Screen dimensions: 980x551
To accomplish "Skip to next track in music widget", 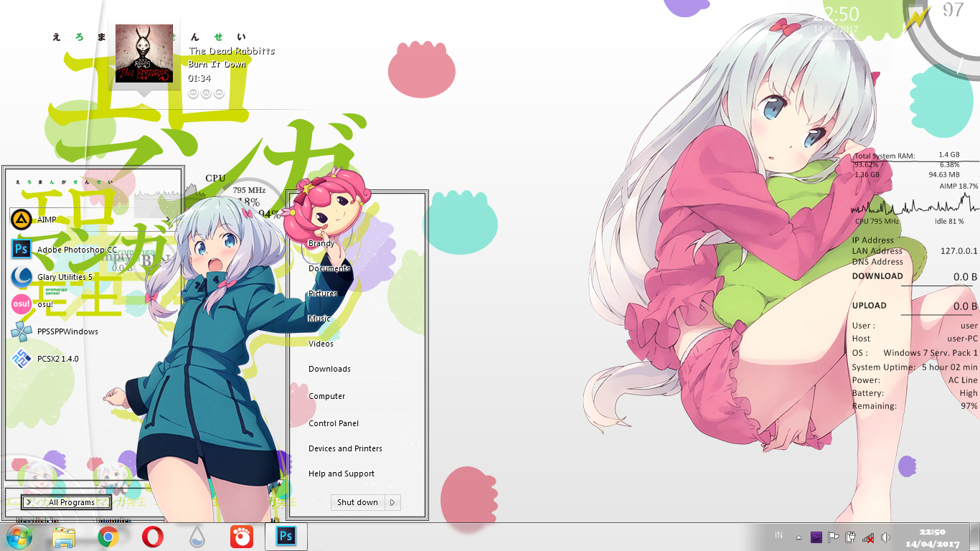I will point(220,93).
